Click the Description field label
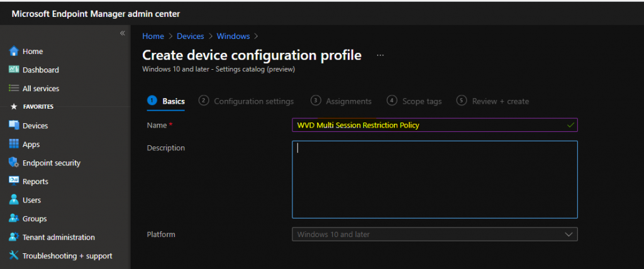The height and width of the screenshot is (269, 644). (x=166, y=148)
